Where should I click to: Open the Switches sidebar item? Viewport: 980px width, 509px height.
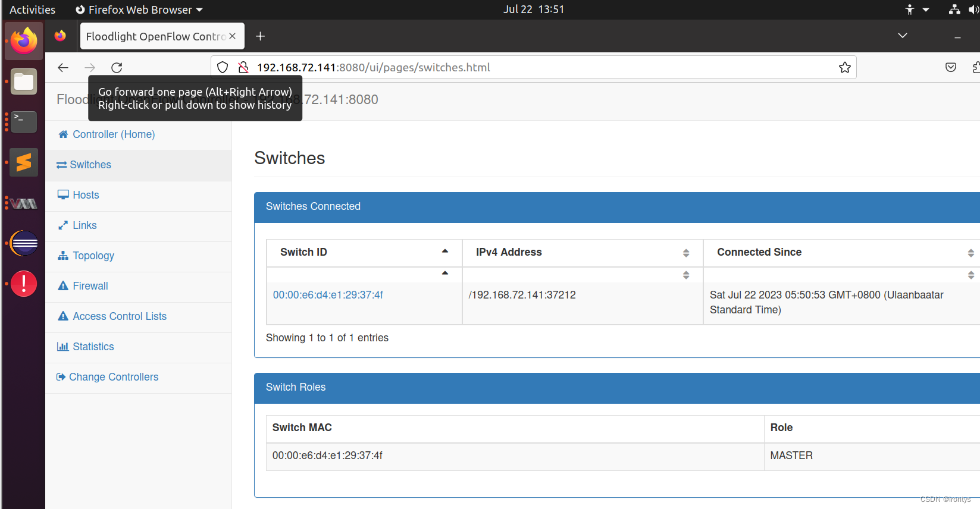click(x=139, y=165)
